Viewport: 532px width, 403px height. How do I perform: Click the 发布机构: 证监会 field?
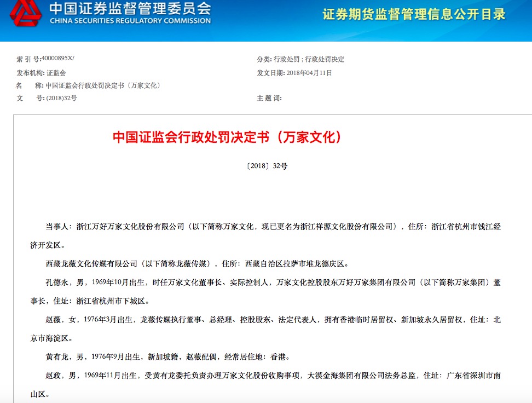click(41, 73)
